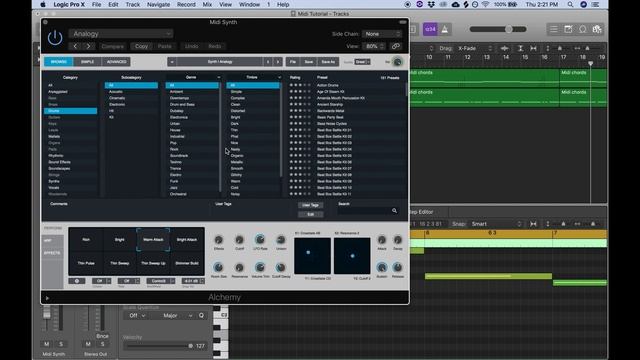640x360 pixels.
Task: Click the Alchemy Search input field
Action: 364,211
